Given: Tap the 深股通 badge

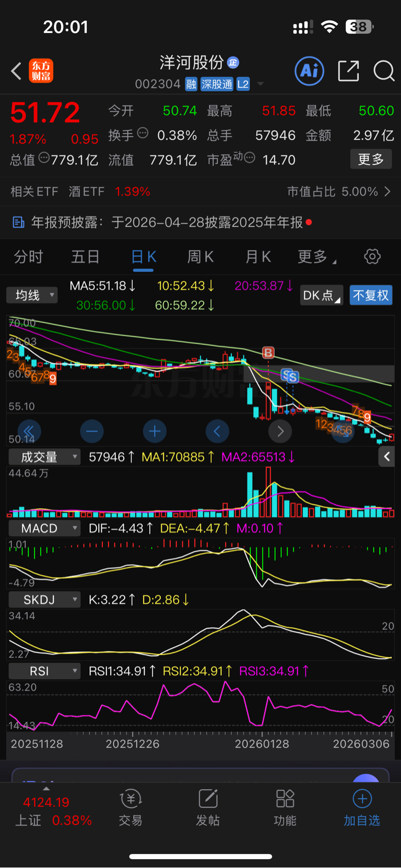Looking at the screenshot, I should click(217, 84).
